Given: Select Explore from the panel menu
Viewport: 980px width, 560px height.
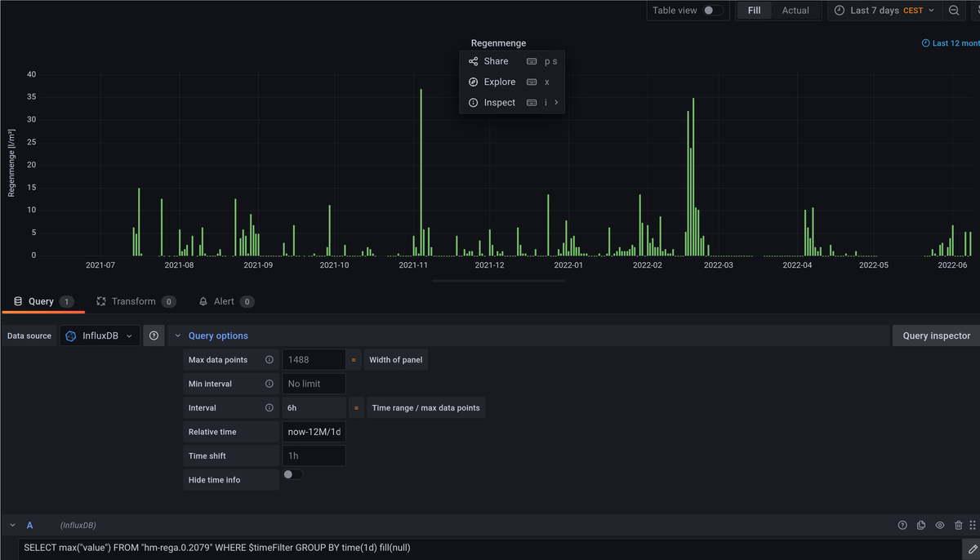Looking at the screenshot, I should [x=499, y=82].
